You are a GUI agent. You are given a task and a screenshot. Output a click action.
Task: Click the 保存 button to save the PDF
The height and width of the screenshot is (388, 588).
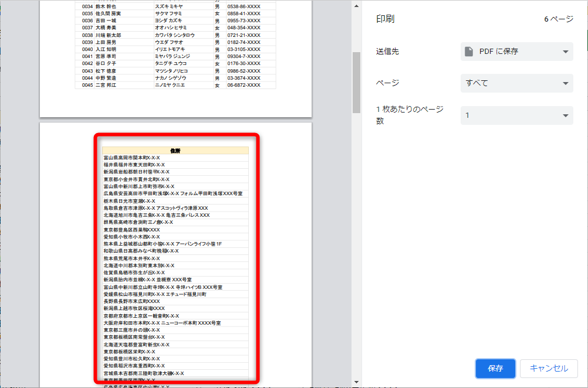coord(495,369)
